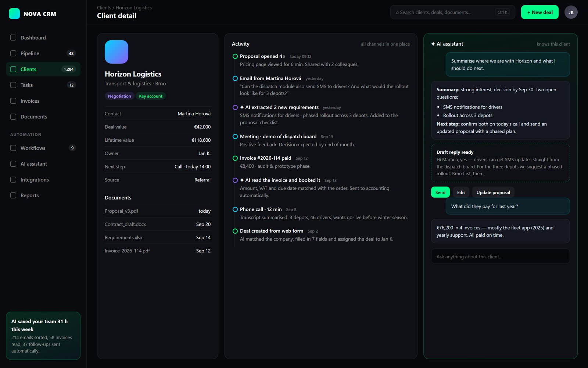This screenshot has height=368, width=588.
Task: Click the Horizon Logistics gradient logo
Action: 116,52
